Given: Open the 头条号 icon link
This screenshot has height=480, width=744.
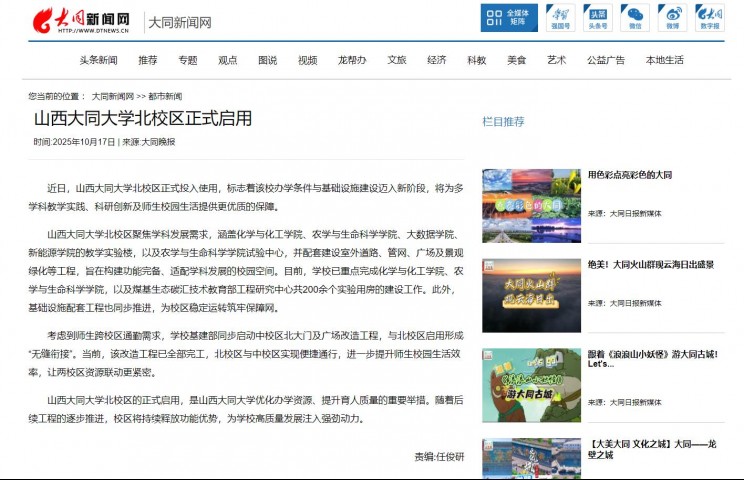Looking at the screenshot, I should 597,17.
